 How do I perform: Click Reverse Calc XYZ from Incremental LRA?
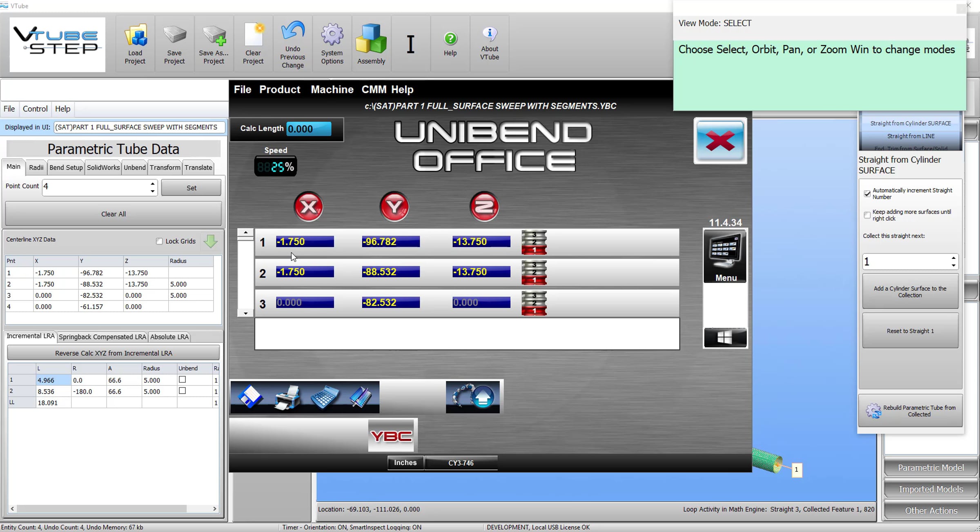(x=114, y=353)
